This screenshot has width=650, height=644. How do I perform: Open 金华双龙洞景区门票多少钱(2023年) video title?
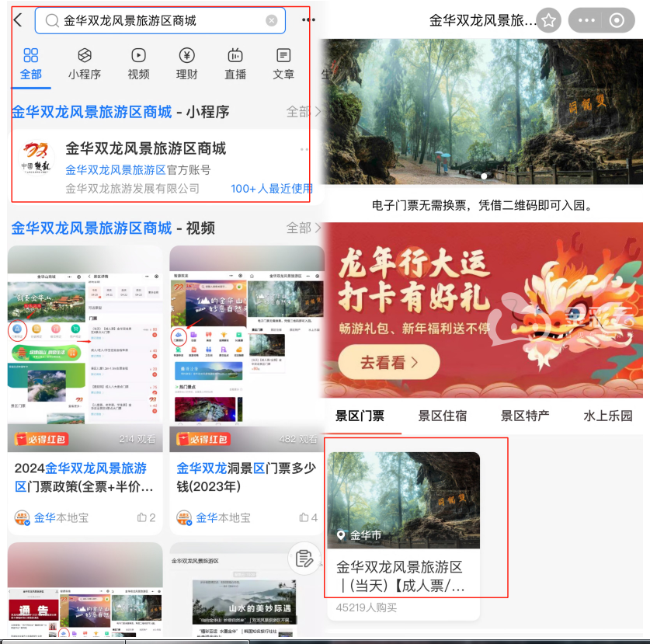(x=246, y=477)
